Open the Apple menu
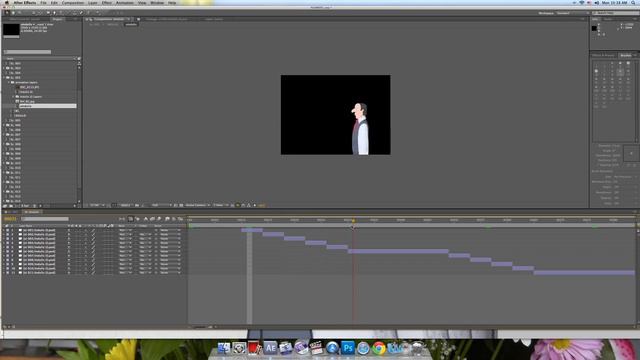 [7, 2]
